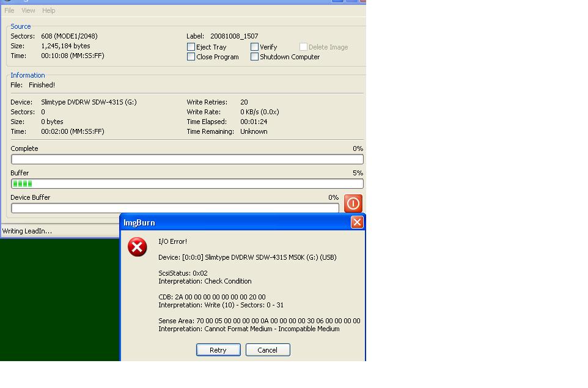The image size is (588, 388).
Task: Click the device time '00:02:00 (MM:SS:FF)'
Action: (x=73, y=131)
